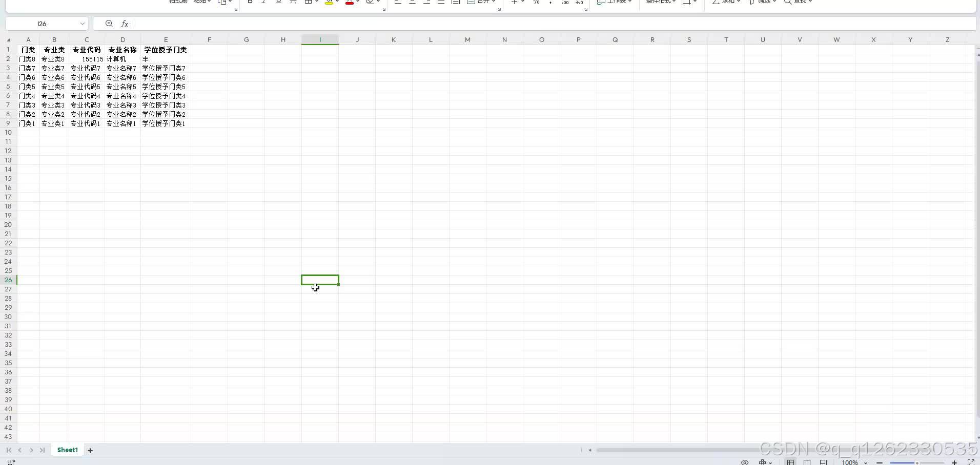The height and width of the screenshot is (465, 980).
Task: Select column E header
Action: (x=166, y=39)
